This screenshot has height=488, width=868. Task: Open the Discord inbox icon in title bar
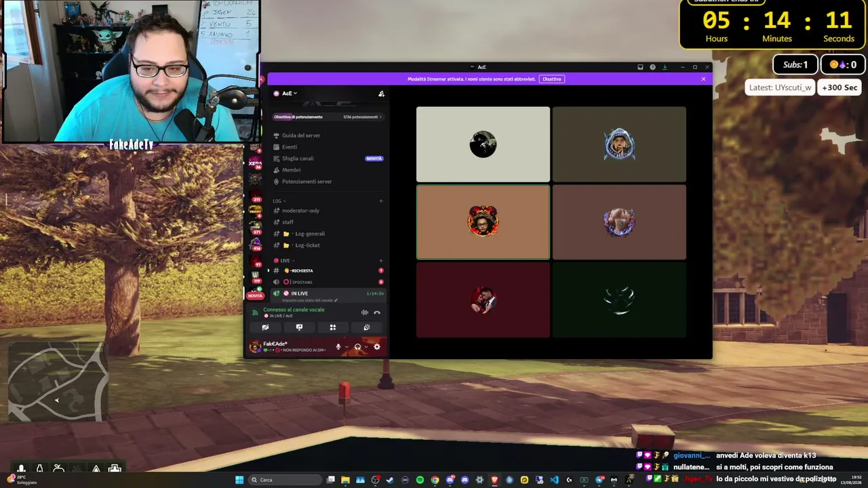pyautogui.click(x=640, y=67)
